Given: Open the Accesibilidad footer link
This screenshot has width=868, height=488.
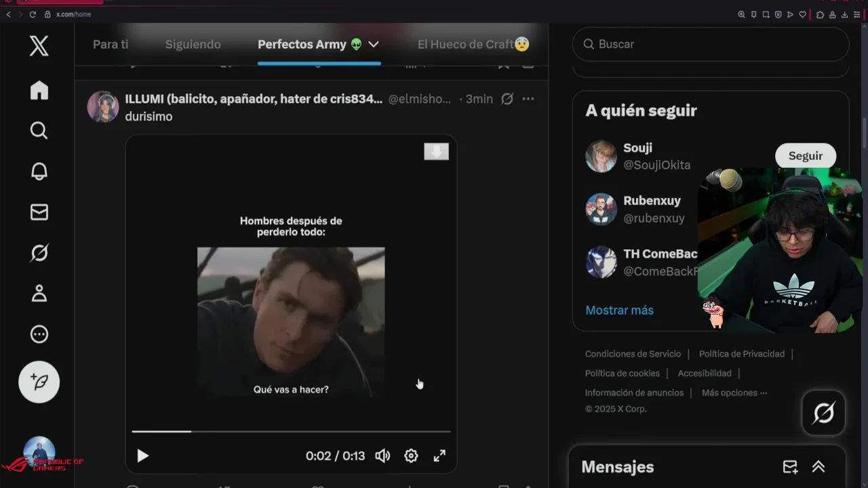Looking at the screenshot, I should (x=705, y=373).
